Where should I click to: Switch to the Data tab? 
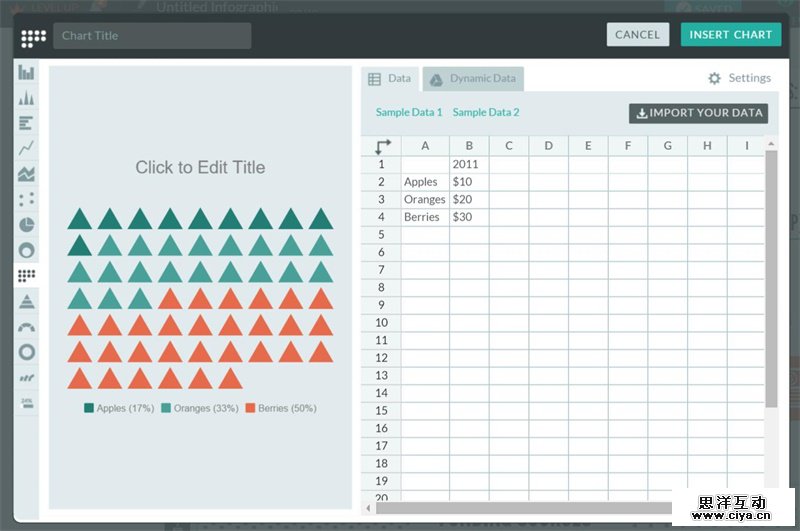(x=390, y=79)
